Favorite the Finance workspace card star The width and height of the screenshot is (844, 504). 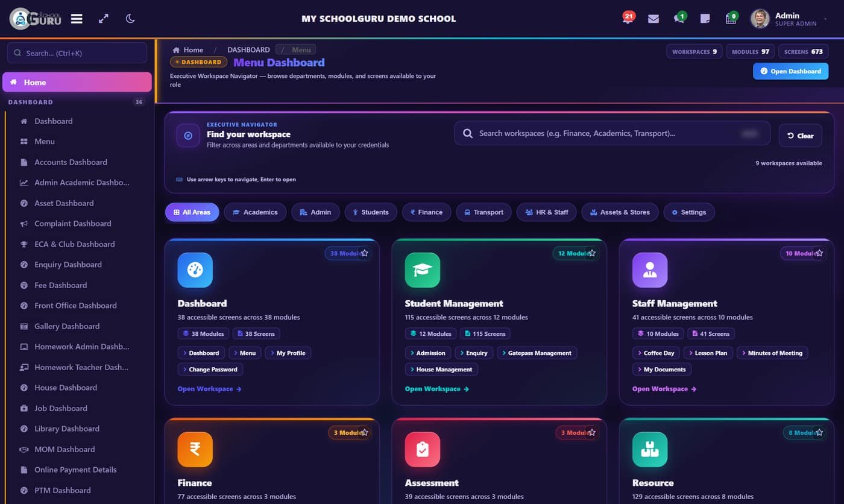pos(365,432)
